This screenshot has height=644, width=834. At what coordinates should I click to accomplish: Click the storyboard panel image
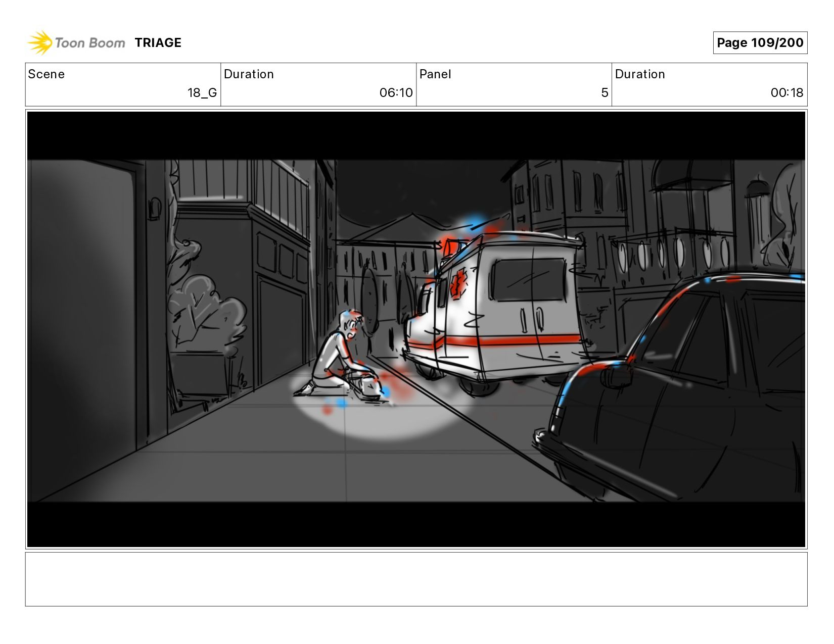tap(416, 329)
